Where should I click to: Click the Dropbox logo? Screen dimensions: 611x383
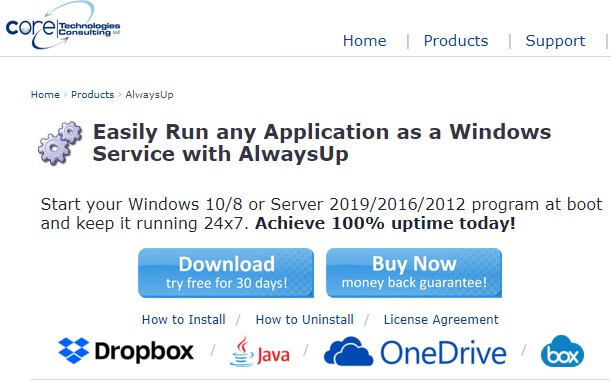pos(126,351)
